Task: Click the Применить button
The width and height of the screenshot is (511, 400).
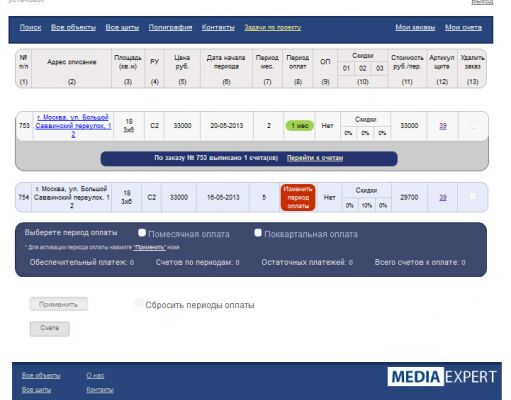Action: coord(59,304)
